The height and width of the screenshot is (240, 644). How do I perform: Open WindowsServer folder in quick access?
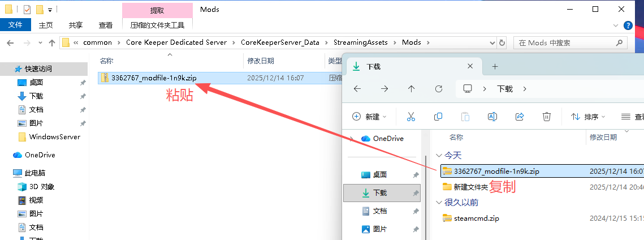coord(54,136)
